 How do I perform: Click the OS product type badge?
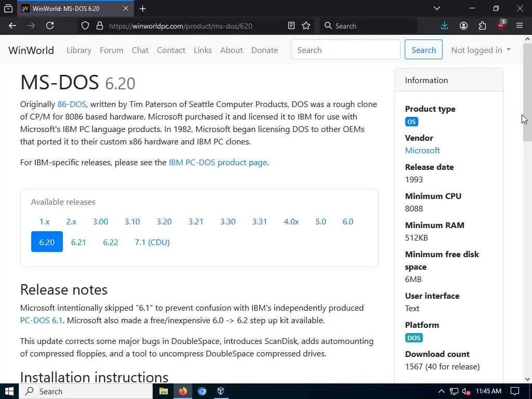[411, 122]
